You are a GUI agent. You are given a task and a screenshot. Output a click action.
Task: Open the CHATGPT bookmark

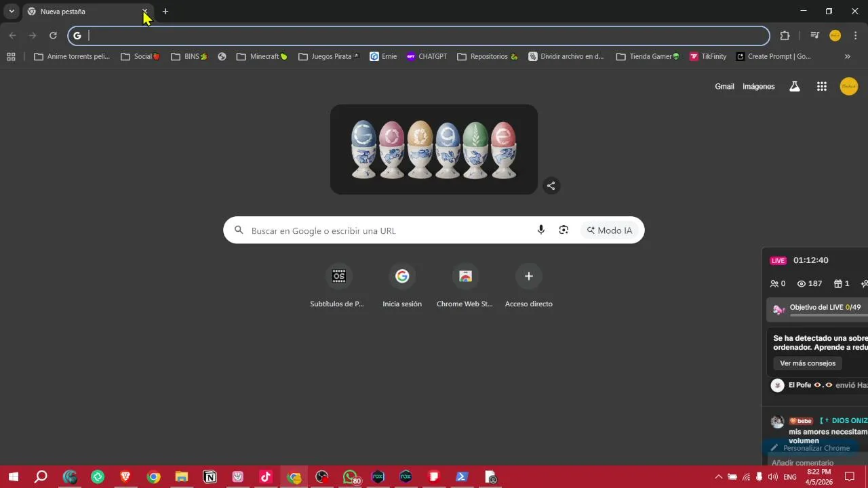click(427, 57)
